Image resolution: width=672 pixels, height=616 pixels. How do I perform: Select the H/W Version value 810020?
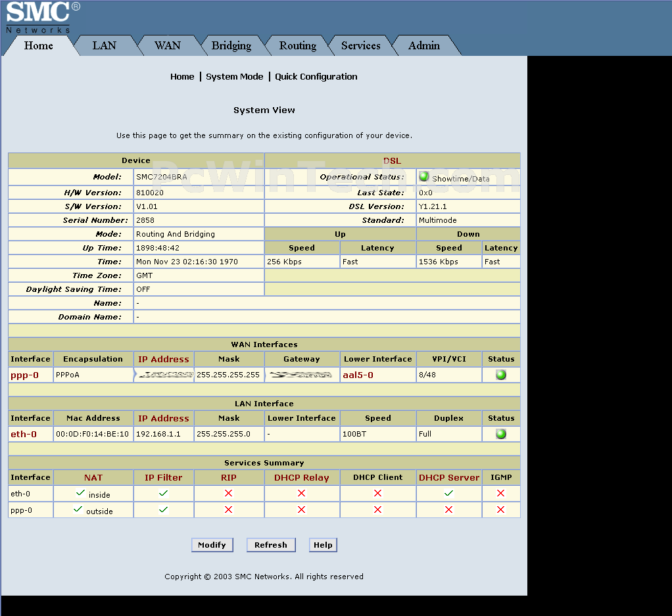pyautogui.click(x=149, y=193)
